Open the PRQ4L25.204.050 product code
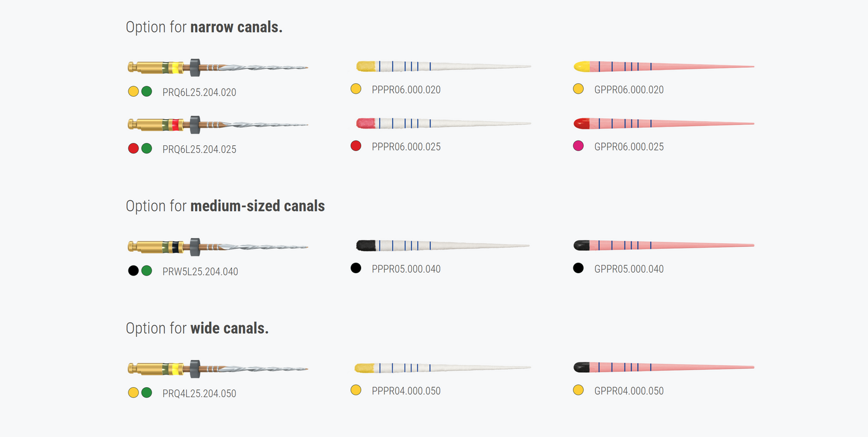The height and width of the screenshot is (437, 868). pyautogui.click(x=199, y=394)
